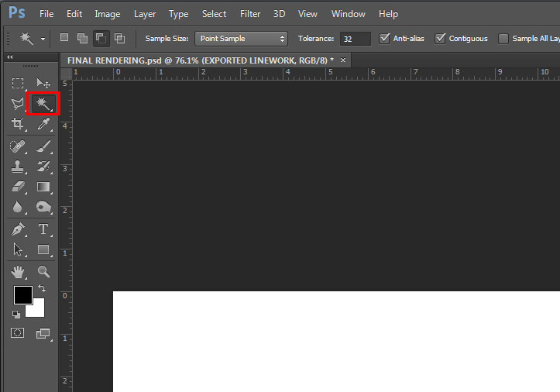The width and height of the screenshot is (560, 392).
Task: Open the Sample Size dropdown
Action: tap(241, 39)
